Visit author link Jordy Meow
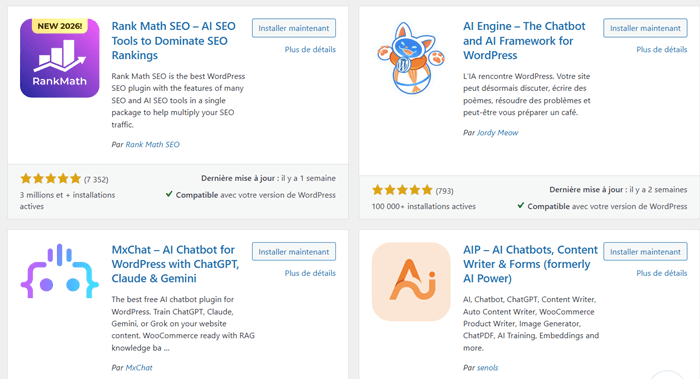Image resolution: width=700 pixels, height=379 pixels. [498, 133]
